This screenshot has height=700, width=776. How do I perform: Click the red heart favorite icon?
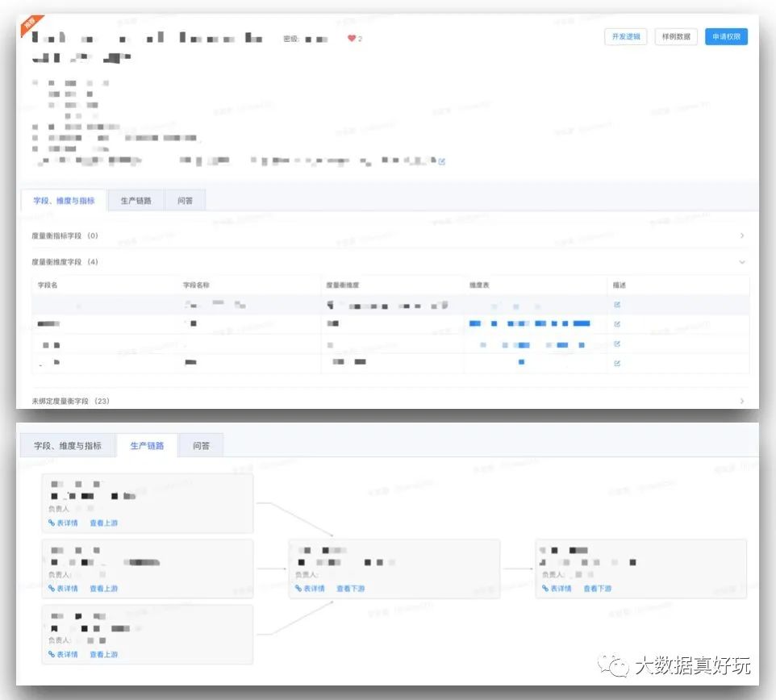[x=352, y=38]
